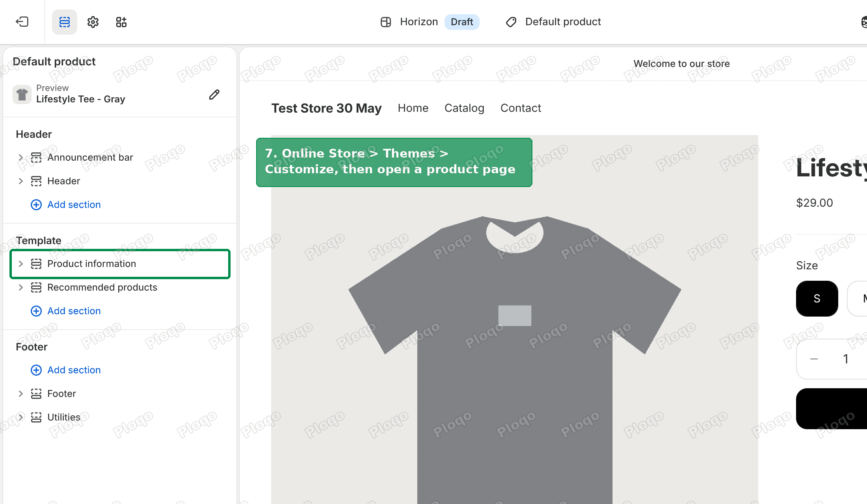
Task: Click plus icon under Footer group
Action: click(36, 370)
